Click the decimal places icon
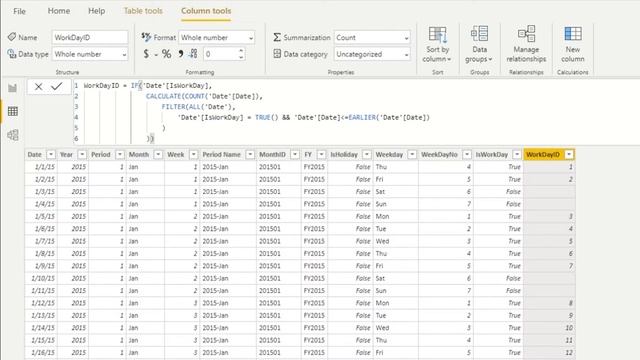The height and width of the screenshot is (360, 640). (x=193, y=54)
